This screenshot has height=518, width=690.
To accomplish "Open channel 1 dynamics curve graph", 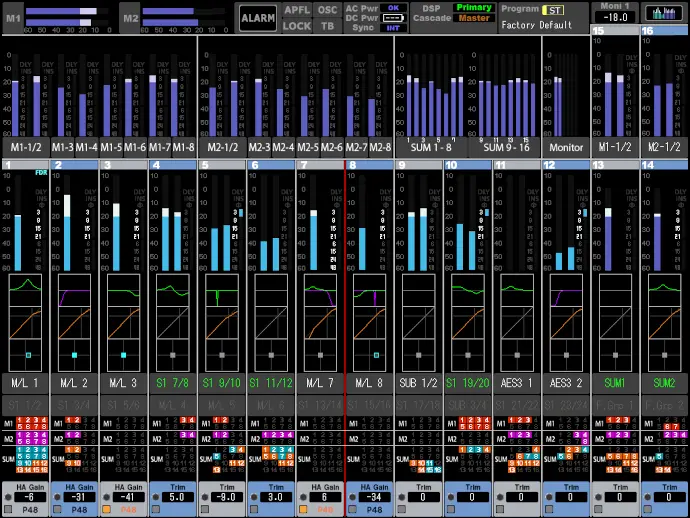I will [26, 323].
